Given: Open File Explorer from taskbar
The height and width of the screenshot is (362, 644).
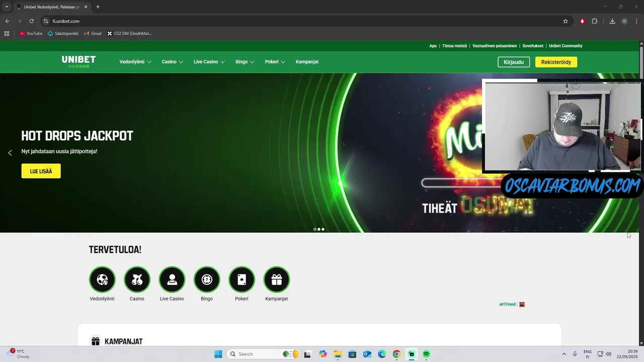Looking at the screenshot, I should tap(337, 354).
